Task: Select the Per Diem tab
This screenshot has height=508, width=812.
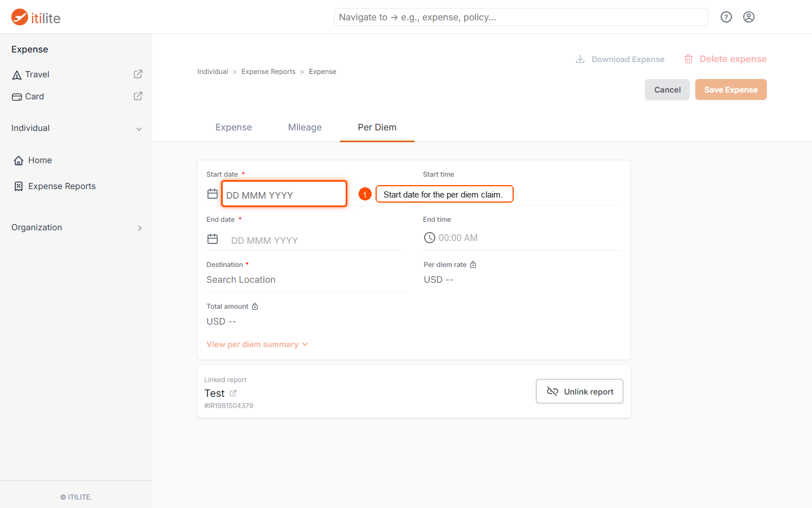Action: click(377, 128)
